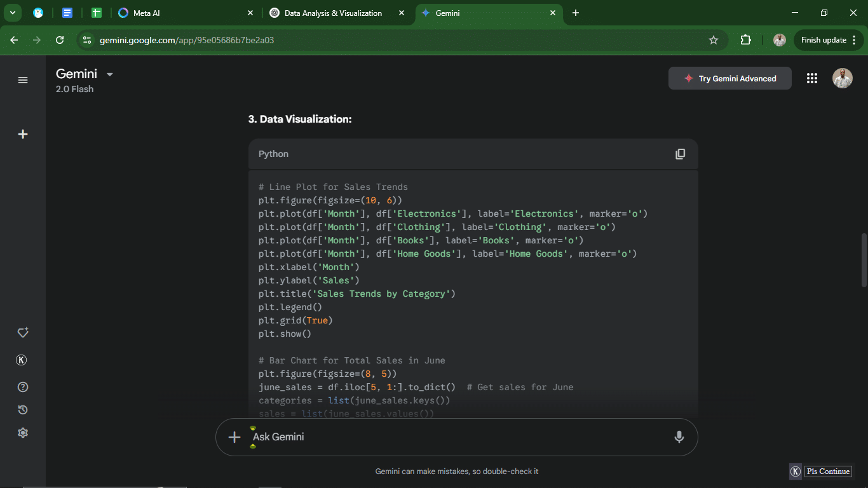Viewport: 868px width, 488px height.
Task: Open the hamburger main menu
Action: 23,80
